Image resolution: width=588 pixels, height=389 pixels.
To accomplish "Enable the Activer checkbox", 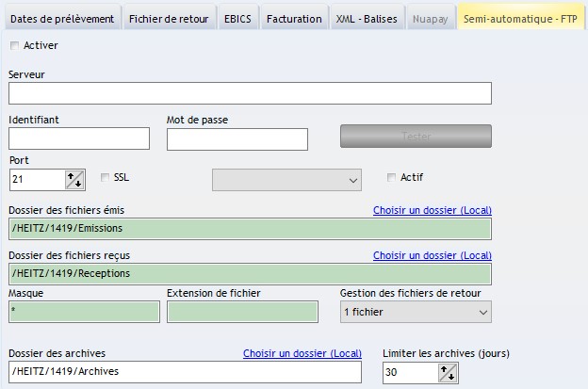I will [x=14, y=45].
